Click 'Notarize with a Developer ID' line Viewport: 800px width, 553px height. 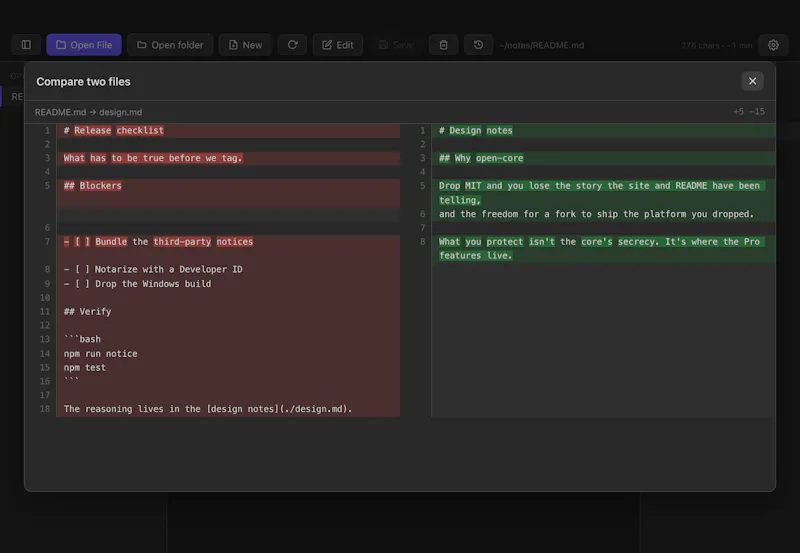(x=228, y=269)
